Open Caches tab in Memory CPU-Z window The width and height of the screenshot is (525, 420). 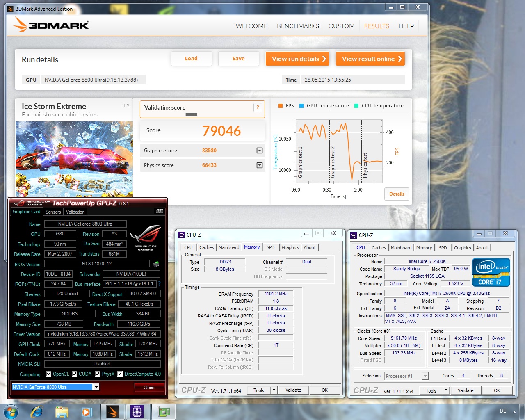(207, 247)
